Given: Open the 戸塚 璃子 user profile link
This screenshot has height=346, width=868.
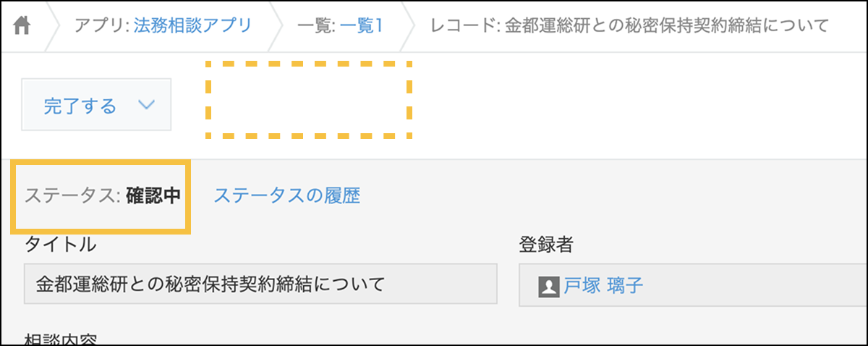Looking at the screenshot, I should [x=603, y=286].
